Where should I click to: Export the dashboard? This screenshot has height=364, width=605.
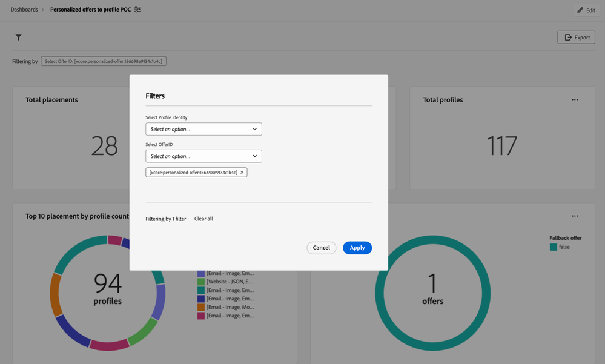point(576,38)
